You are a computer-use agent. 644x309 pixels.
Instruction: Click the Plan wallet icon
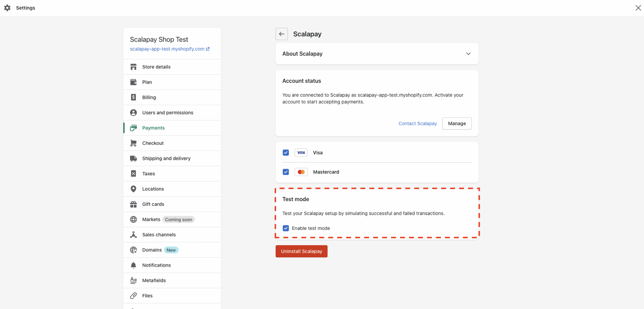pos(133,82)
